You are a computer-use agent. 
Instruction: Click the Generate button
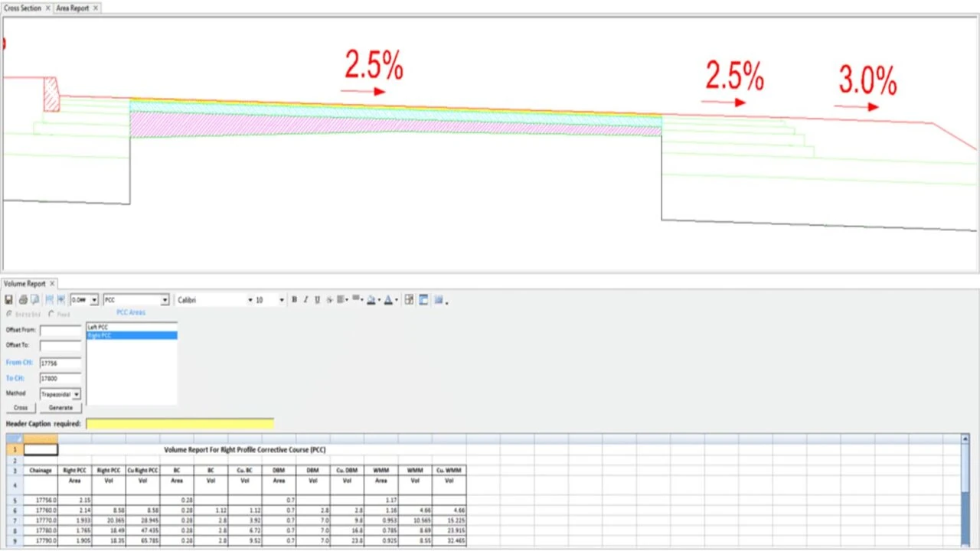point(60,408)
